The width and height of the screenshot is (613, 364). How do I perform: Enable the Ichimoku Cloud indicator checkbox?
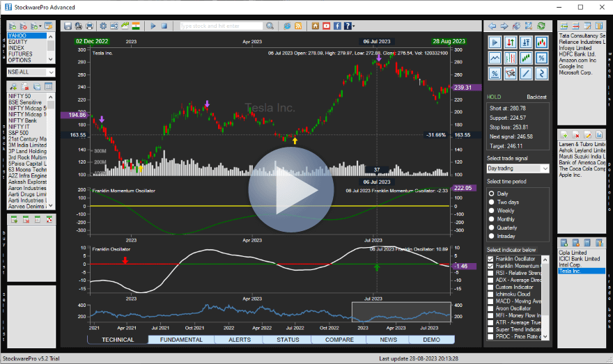(x=491, y=294)
